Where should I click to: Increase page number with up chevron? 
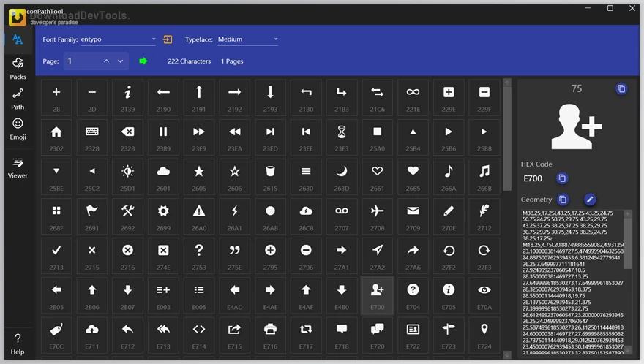click(x=106, y=61)
